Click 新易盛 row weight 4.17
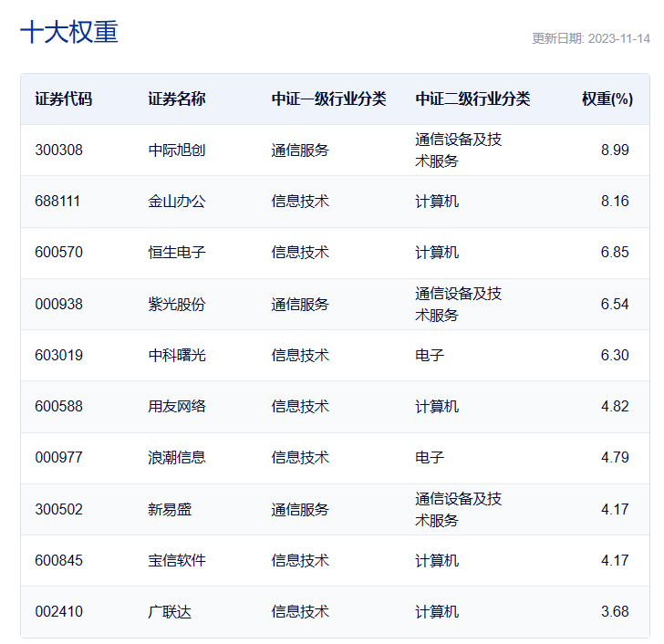The width and height of the screenshot is (664, 644). (615, 509)
